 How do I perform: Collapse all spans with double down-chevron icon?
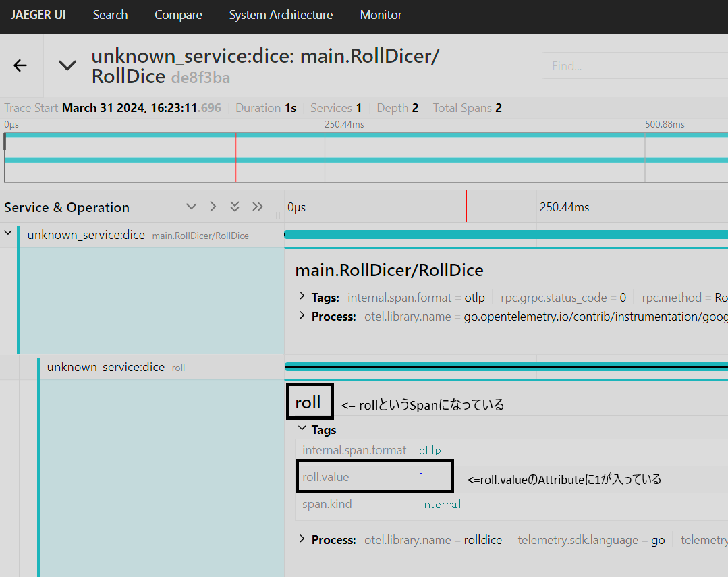[x=235, y=207]
